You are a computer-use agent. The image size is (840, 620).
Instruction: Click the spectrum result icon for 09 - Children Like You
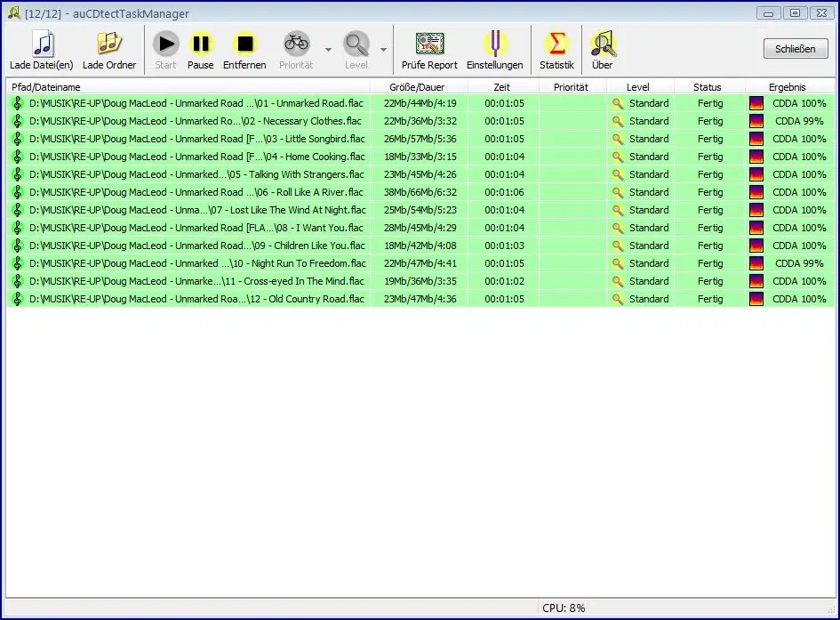[x=756, y=246]
